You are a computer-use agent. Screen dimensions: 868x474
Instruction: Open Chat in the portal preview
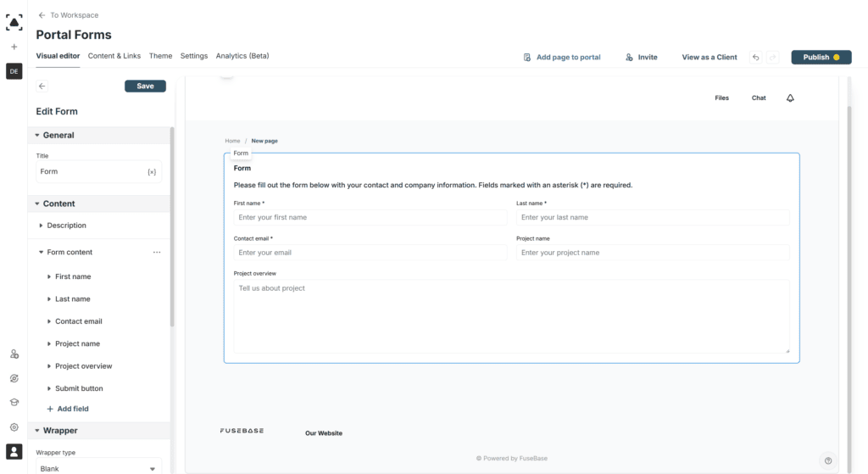click(x=759, y=98)
